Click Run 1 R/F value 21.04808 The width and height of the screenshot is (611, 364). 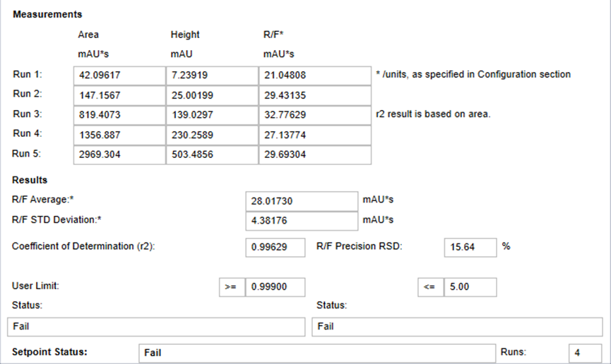pos(315,75)
